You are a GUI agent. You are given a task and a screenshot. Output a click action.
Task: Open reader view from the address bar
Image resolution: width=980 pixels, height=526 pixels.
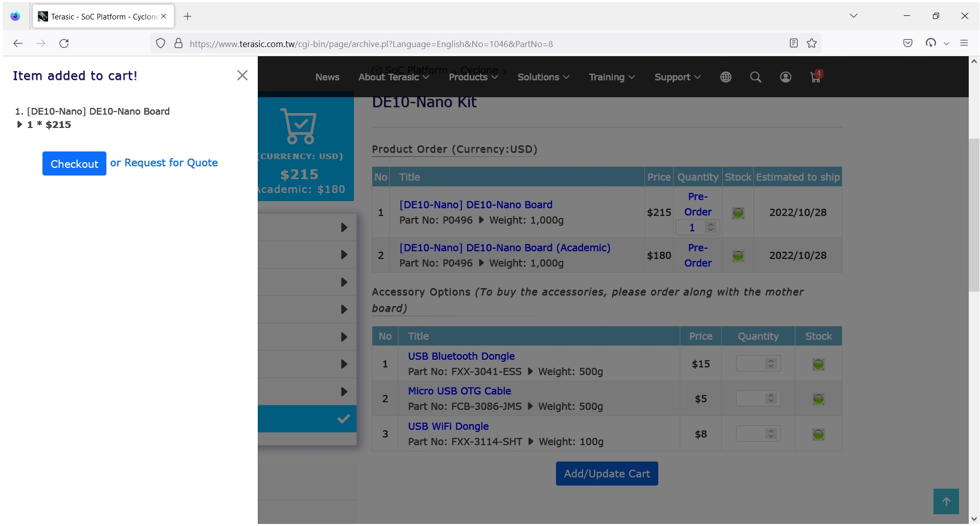(x=794, y=43)
